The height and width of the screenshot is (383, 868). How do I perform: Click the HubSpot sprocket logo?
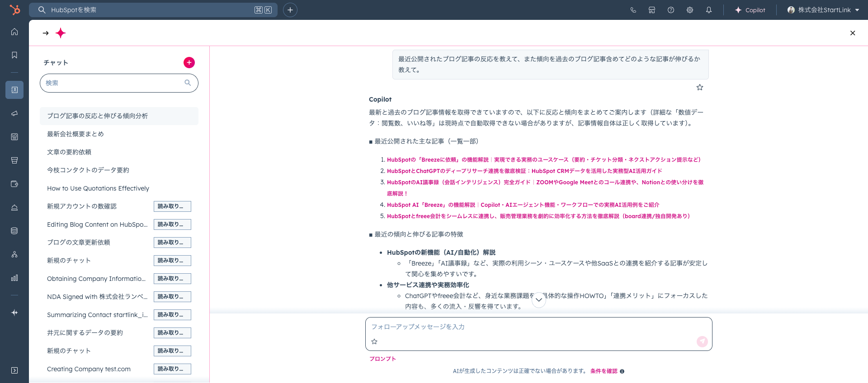click(15, 9)
